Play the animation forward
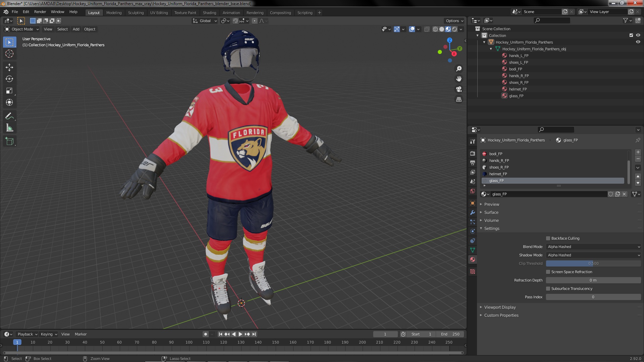This screenshot has width=644, height=362. (240, 334)
